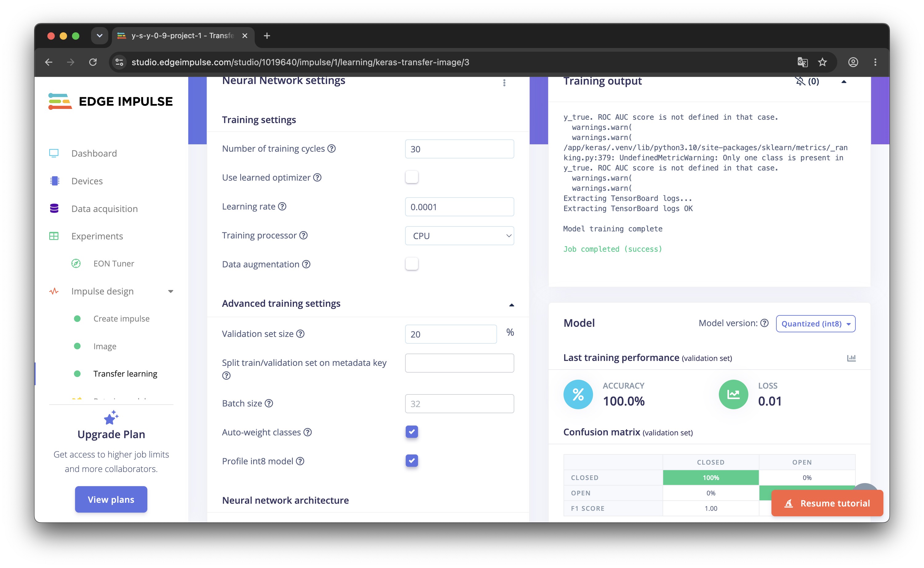Enable the Data augmentation checkbox
The width and height of the screenshot is (924, 568).
(x=412, y=264)
